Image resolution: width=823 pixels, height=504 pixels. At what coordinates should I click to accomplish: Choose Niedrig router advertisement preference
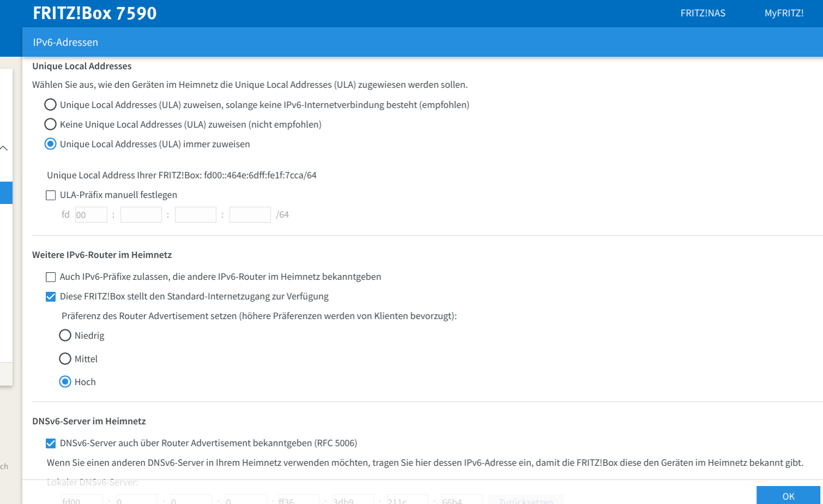65,335
